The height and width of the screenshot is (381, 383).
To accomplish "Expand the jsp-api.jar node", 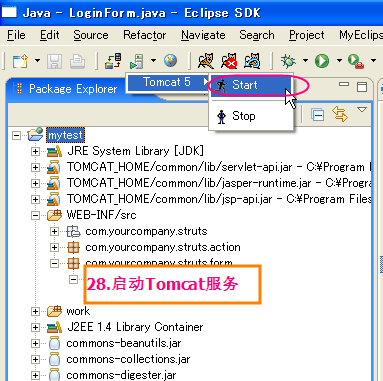I will coord(35,199).
